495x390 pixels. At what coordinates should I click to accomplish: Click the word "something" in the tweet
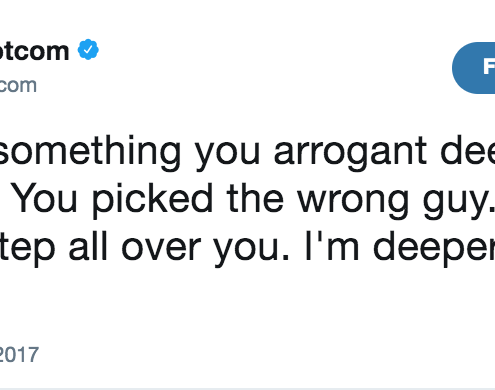pyautogui.click(x=90, y=152)
